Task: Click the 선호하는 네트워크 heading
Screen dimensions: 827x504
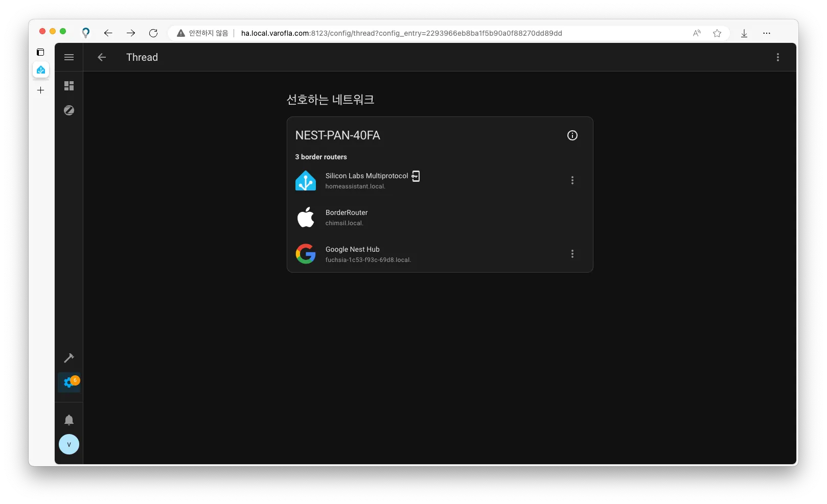Action: click(330, 100)
